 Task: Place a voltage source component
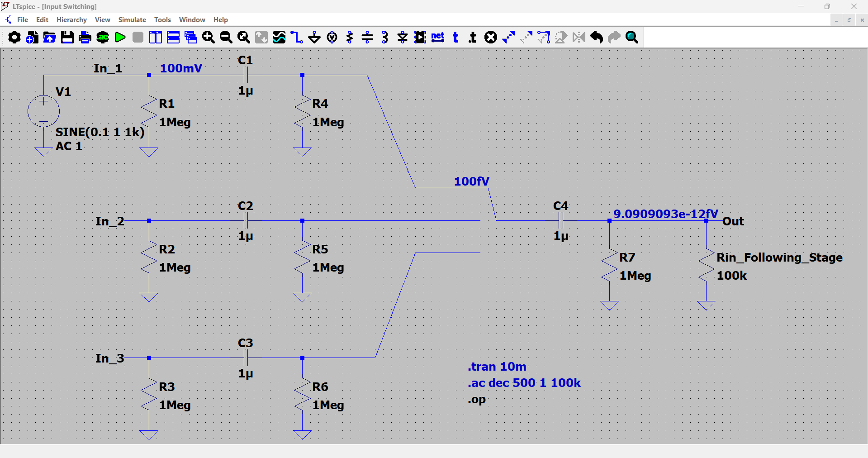pyautogui.click(x=332, y=37)
